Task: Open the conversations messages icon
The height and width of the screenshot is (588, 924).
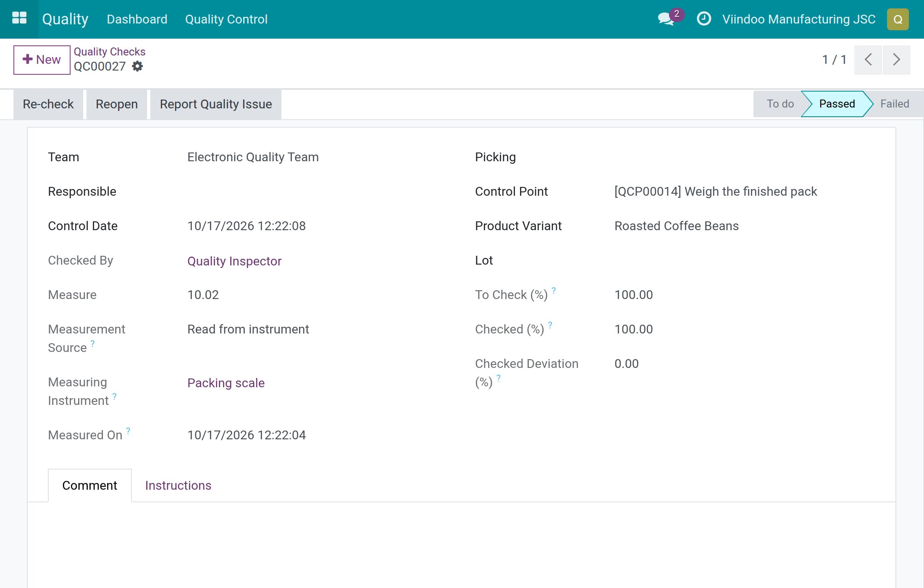Action: (x=667, y=19)
